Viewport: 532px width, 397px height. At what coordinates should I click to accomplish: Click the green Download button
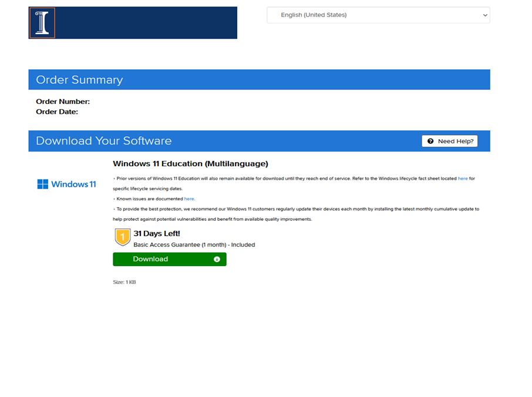[170, 259]
